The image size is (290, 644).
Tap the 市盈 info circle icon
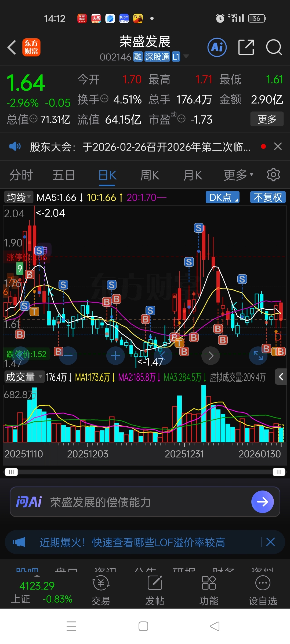point(182,118)
